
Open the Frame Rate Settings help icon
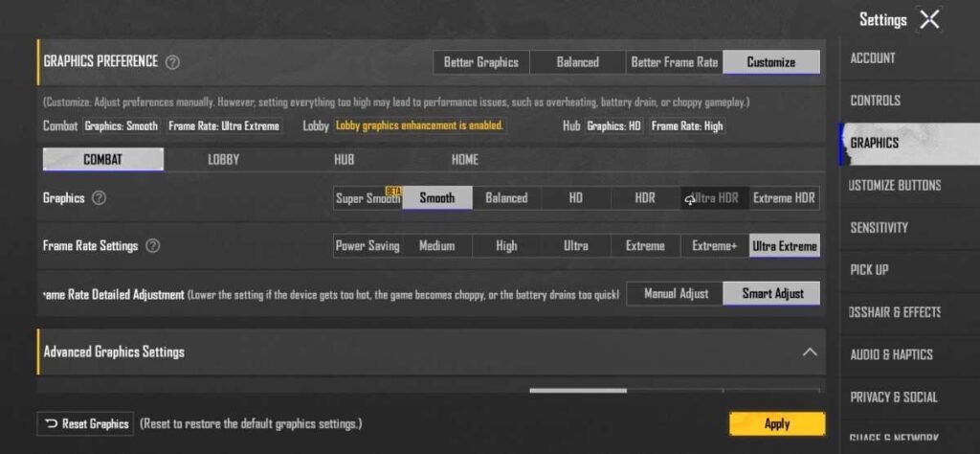[152, 246]
